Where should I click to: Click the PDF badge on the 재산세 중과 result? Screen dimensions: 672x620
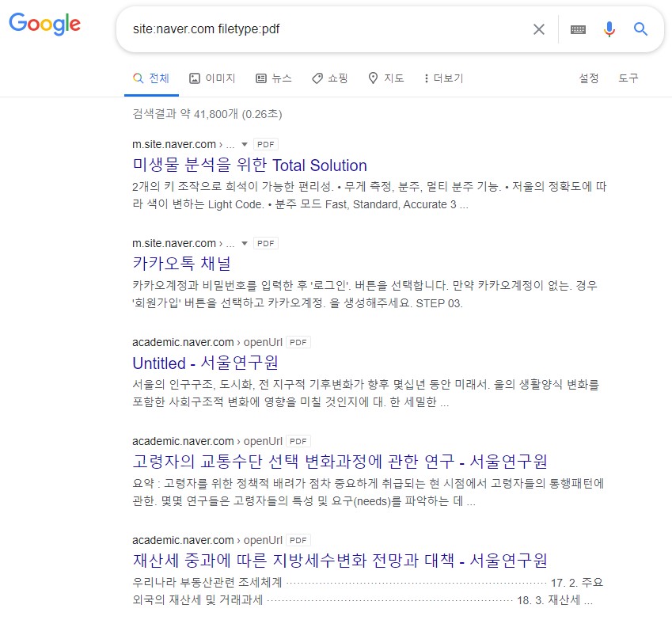[x=298, y=540]
